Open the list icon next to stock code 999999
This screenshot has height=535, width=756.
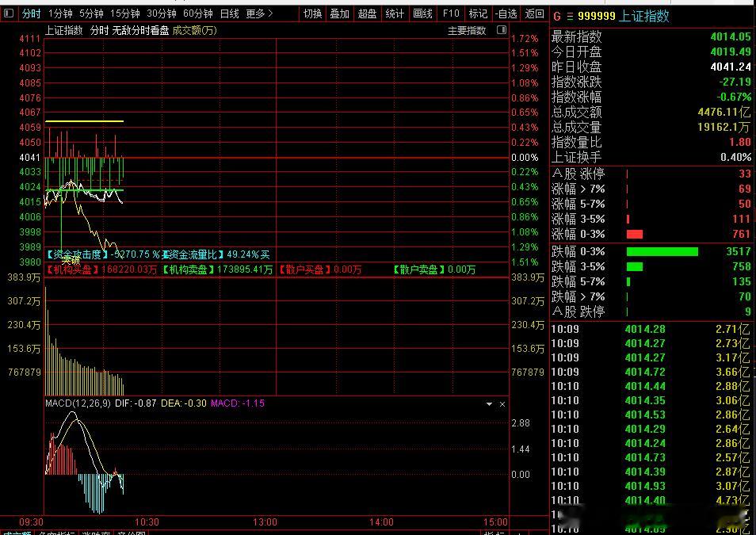pos(570,17)
